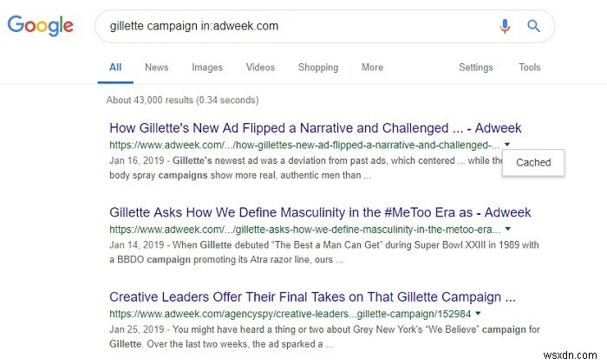Open the Cached page option

coord(532,162)
